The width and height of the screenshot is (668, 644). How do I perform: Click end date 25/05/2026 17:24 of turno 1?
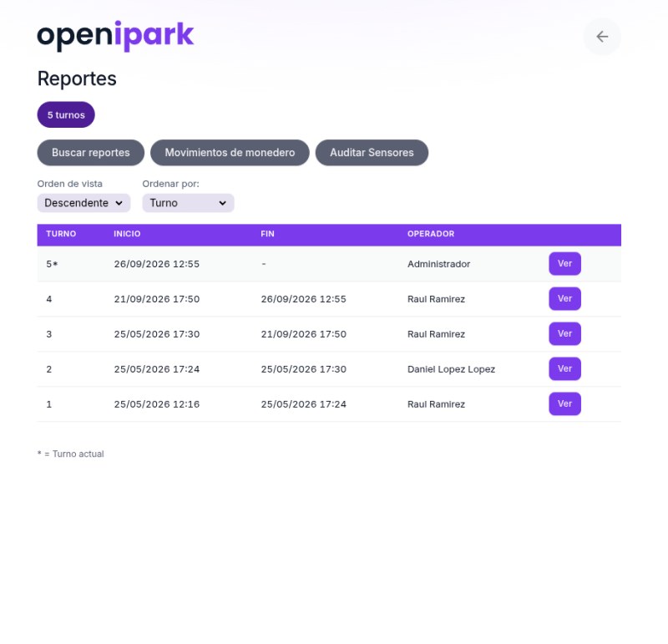pos(304,404)
